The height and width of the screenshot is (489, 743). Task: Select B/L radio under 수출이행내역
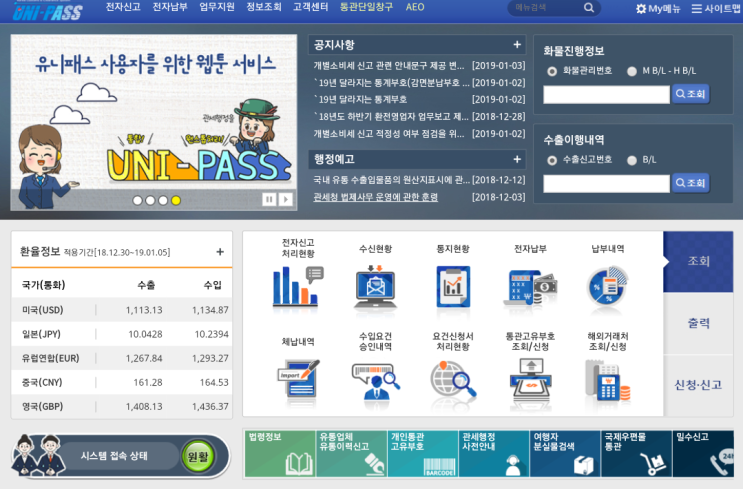pos(632,160)
